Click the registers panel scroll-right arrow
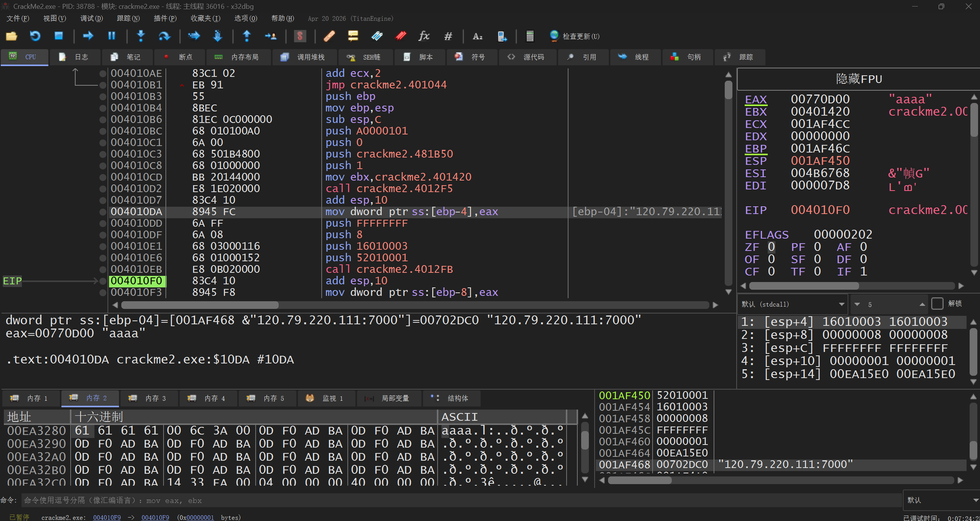The width and height of the screenshot is (980, 521). [x=961, y=286]
